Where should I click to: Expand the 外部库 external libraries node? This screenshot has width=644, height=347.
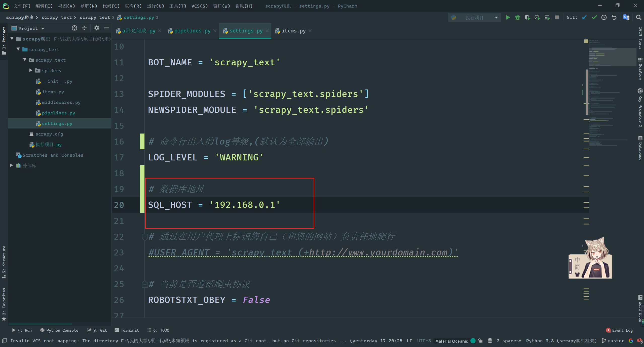[11, 165]
